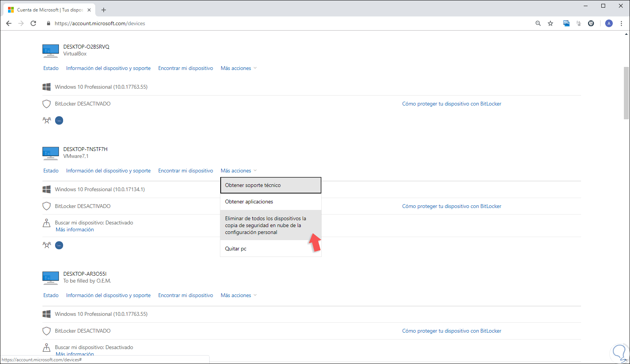Screen dimensions: 630x364
Task: Click Encontrar mi dispositivo for DESKTOP-O2BSRVQ
Action: click(186, 68)
